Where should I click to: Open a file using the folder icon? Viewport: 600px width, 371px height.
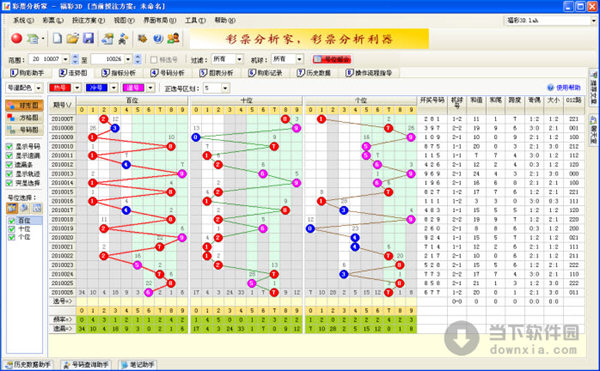(x=72, y=38)
